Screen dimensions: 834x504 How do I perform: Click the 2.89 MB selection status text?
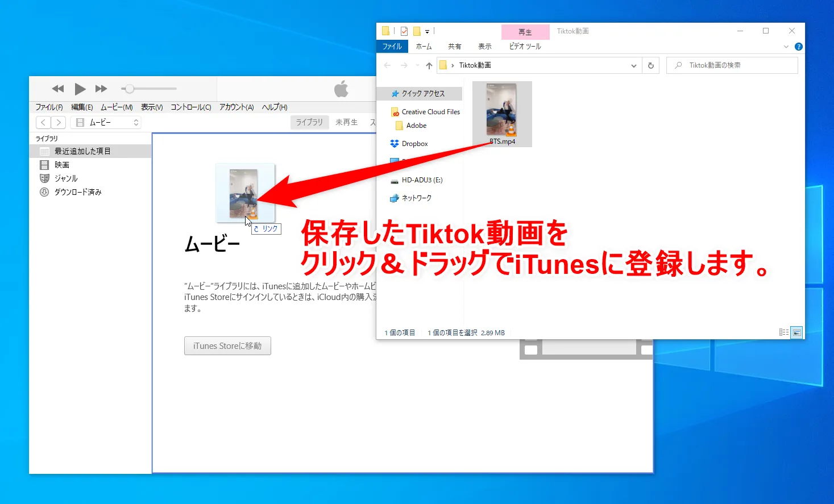tap(493, 333)
